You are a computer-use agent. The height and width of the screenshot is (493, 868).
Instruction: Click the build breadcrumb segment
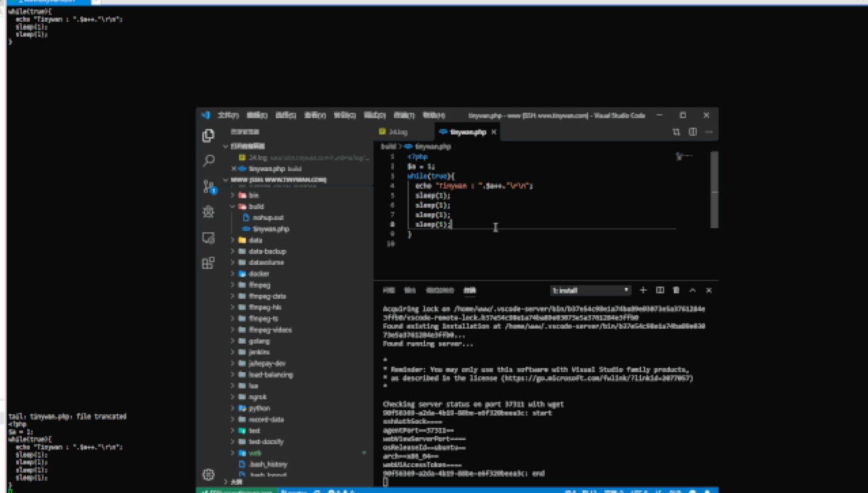(388, 146)
